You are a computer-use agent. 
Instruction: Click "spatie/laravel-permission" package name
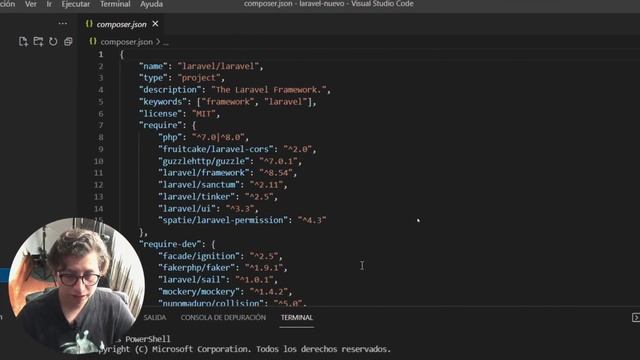tap(223, 220)
